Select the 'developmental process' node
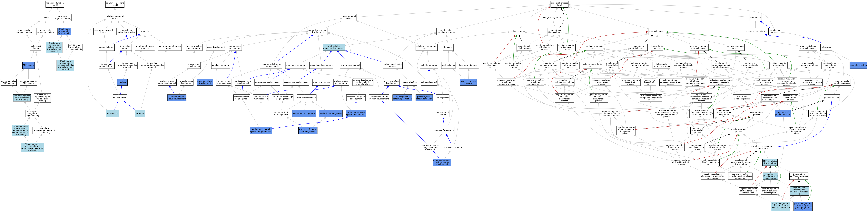This screenshot has width=868, height=212. (x=349, y=17)
